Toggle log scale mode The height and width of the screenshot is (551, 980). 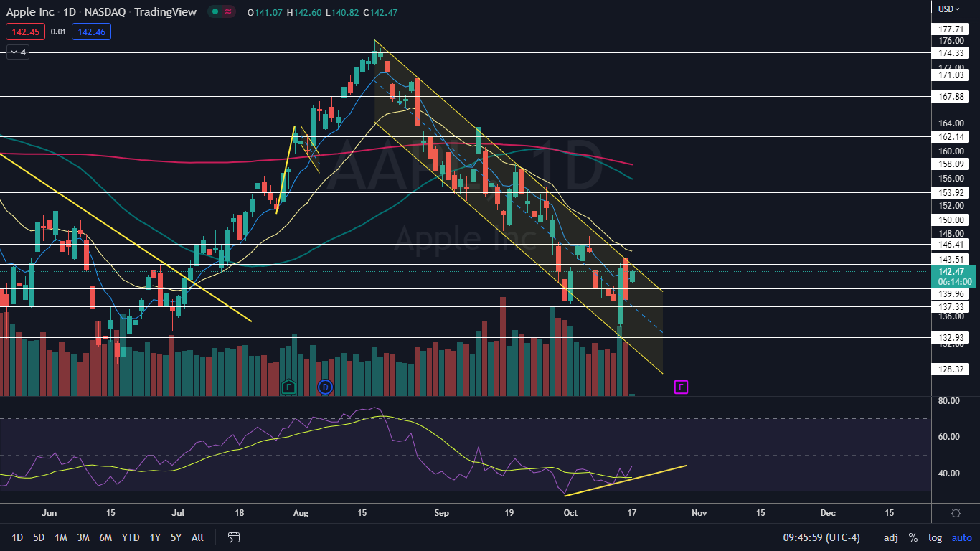point(935,537)
